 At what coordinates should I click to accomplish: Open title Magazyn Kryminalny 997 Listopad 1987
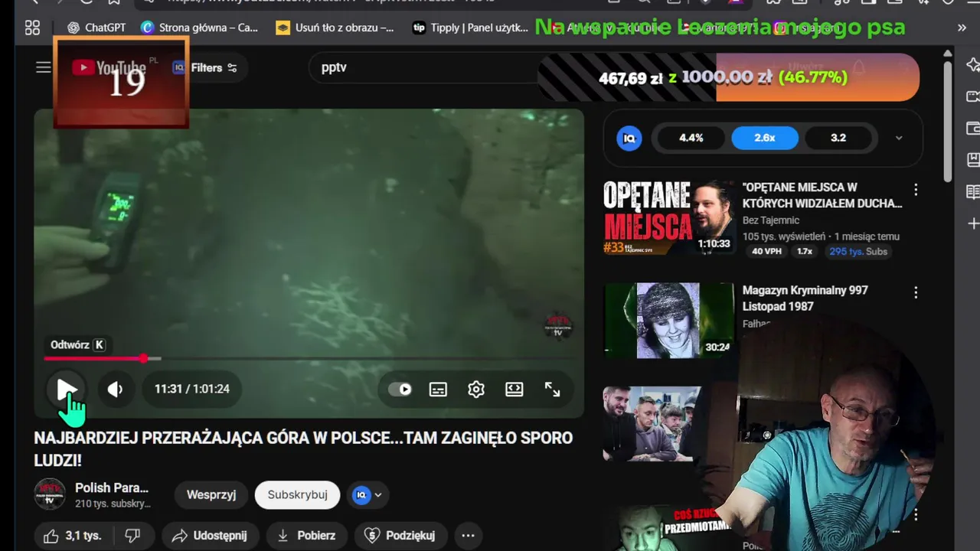click(805, 298)
